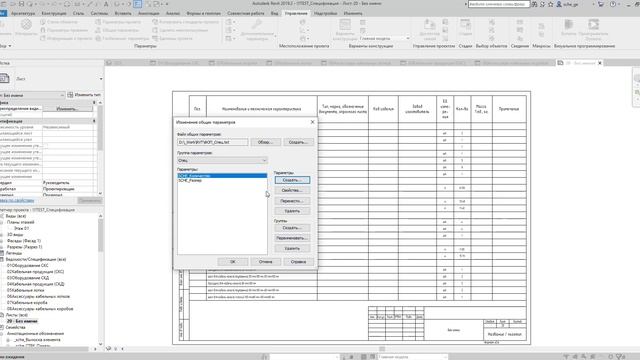Open Autodesk App Store cart icon
The image size is (640, 360).
601,4
